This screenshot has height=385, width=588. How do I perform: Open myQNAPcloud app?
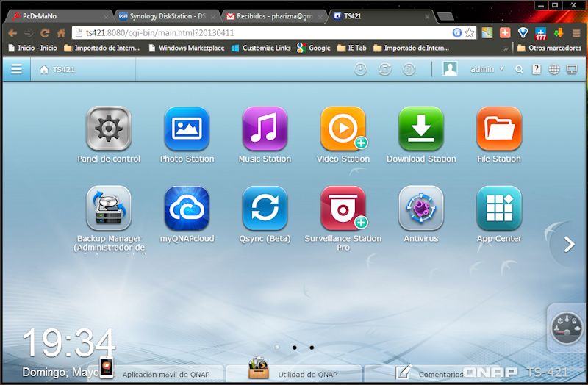pyautogui.click(x=187, y=208)
